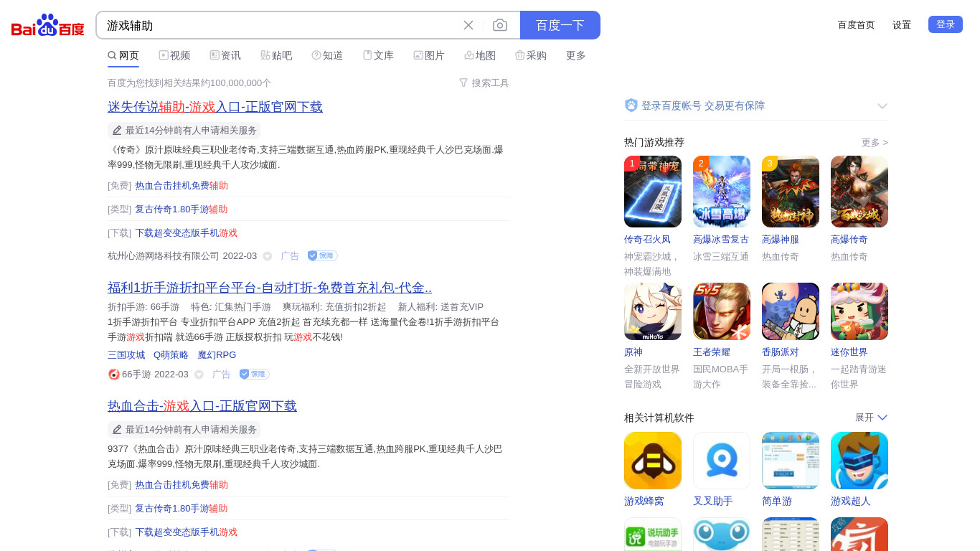Click 广告 label on 66手游 result
Image resolution: width=980 pixels, height=551 pixels.
click(x=222, y=375)
